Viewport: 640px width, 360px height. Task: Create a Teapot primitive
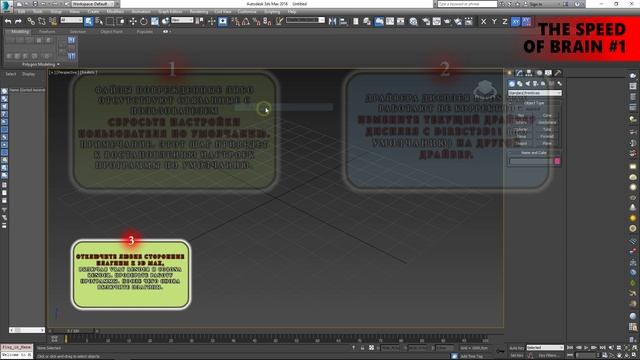521,143
